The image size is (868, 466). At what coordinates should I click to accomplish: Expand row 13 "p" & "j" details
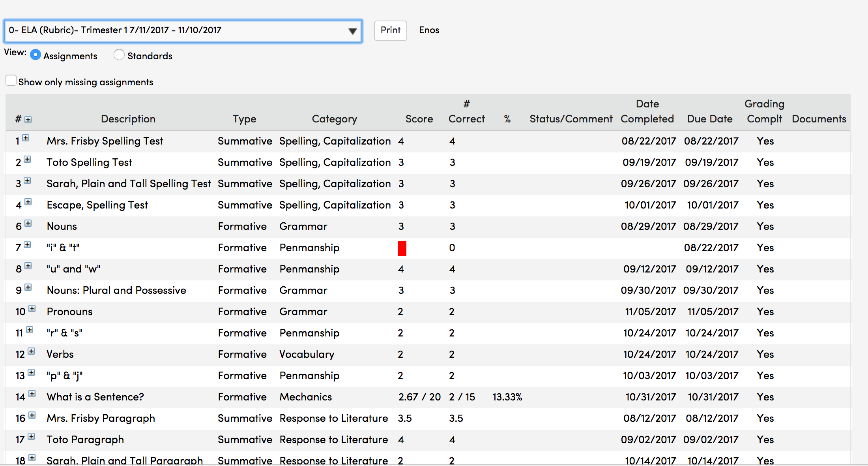[x=31, y=372]
